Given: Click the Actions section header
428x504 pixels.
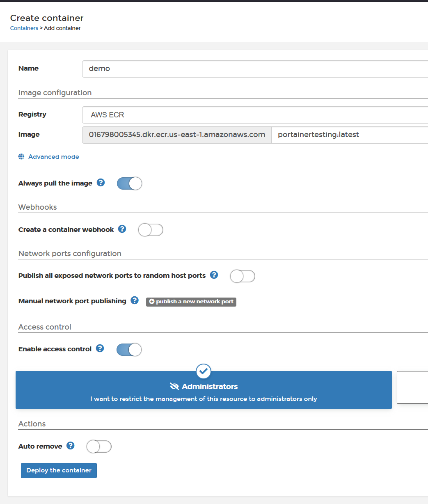Looking at the screenshot, I should 32,424.
